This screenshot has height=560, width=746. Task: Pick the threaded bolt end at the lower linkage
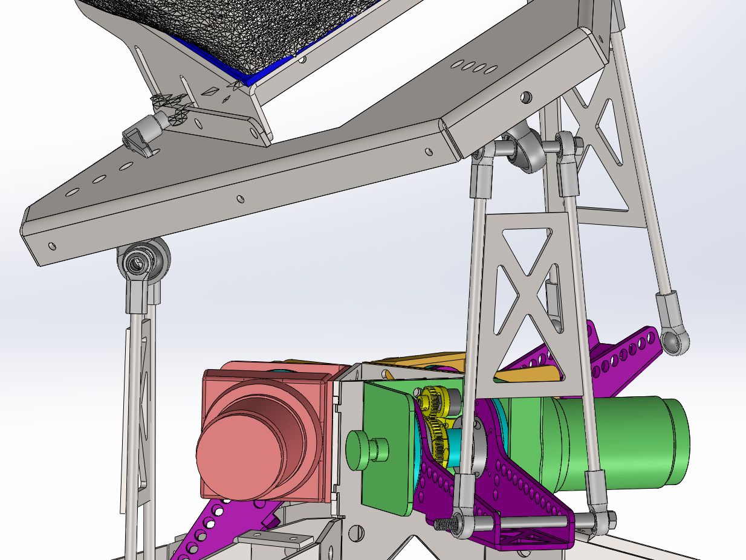445,524
